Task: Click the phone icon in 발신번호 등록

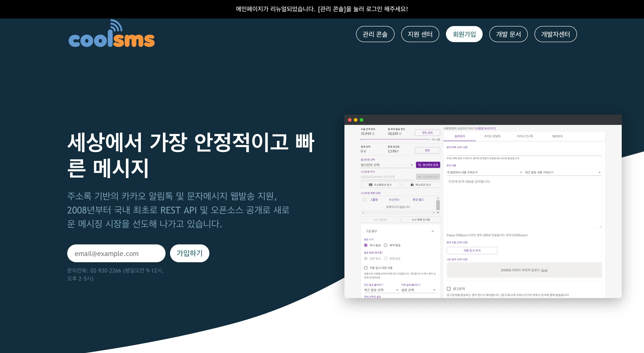Action: [419, 165]
